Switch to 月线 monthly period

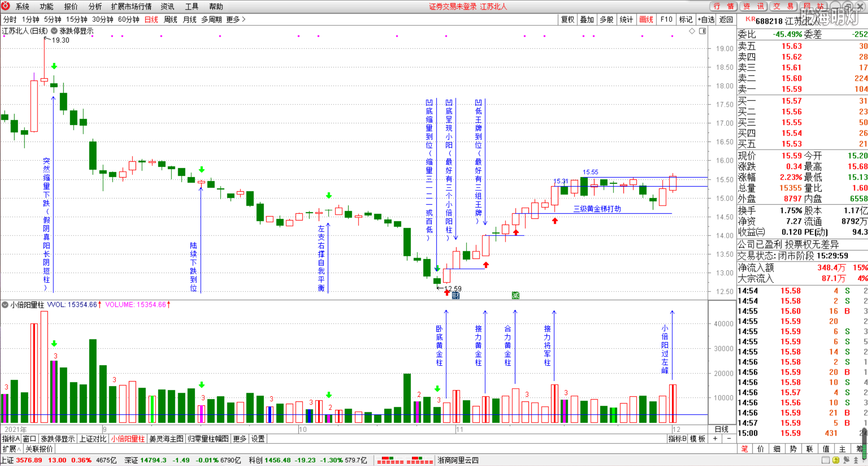pos(190,19)
